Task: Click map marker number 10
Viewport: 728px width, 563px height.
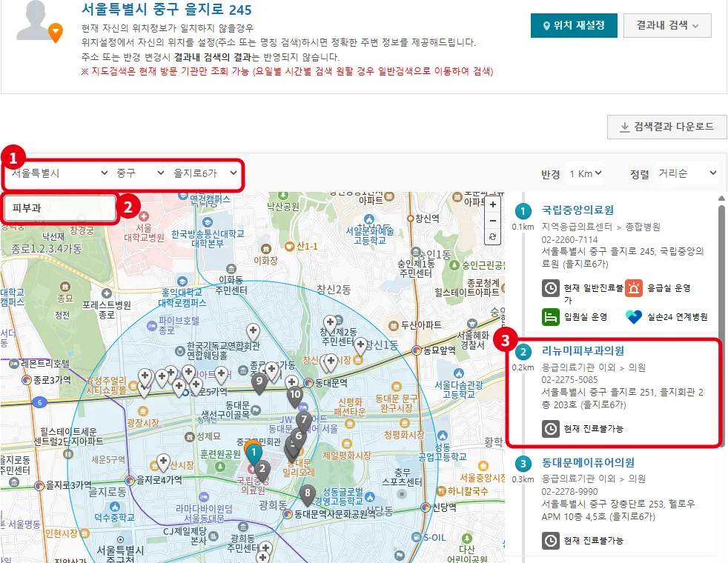Action: [x=295, y=396]
